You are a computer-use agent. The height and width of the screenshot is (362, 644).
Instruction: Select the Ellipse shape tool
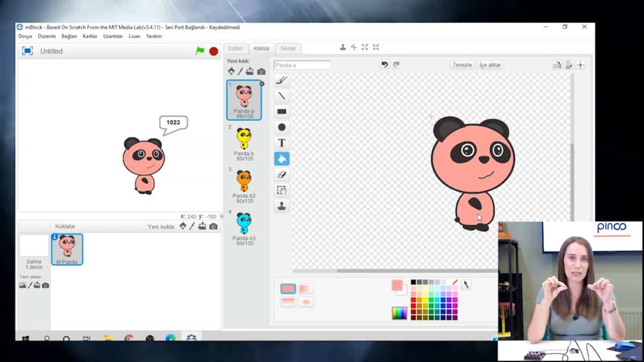[282, 127]
